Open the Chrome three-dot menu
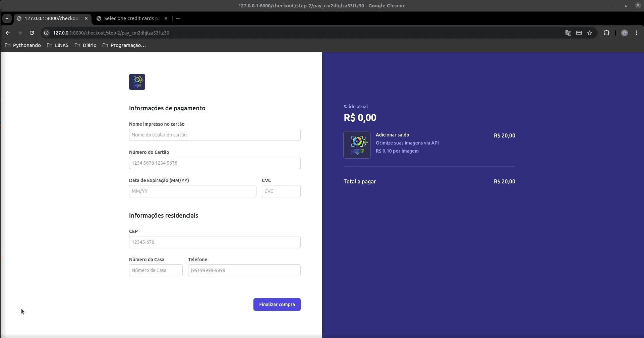This screenshot has width=644, height=338. tap(637, 33)
